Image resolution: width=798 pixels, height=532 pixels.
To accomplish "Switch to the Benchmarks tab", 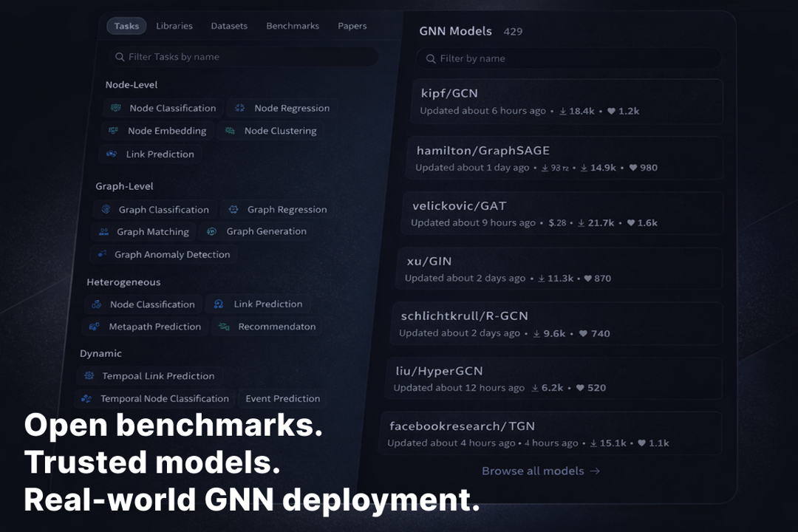I will (x=293, y=26).
